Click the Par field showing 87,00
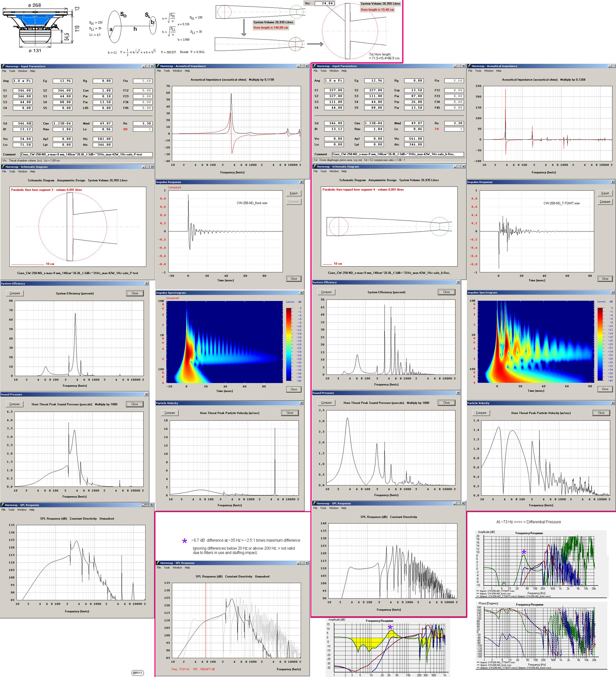The width and height of the screenshot is (616, 677). point(414,96)
